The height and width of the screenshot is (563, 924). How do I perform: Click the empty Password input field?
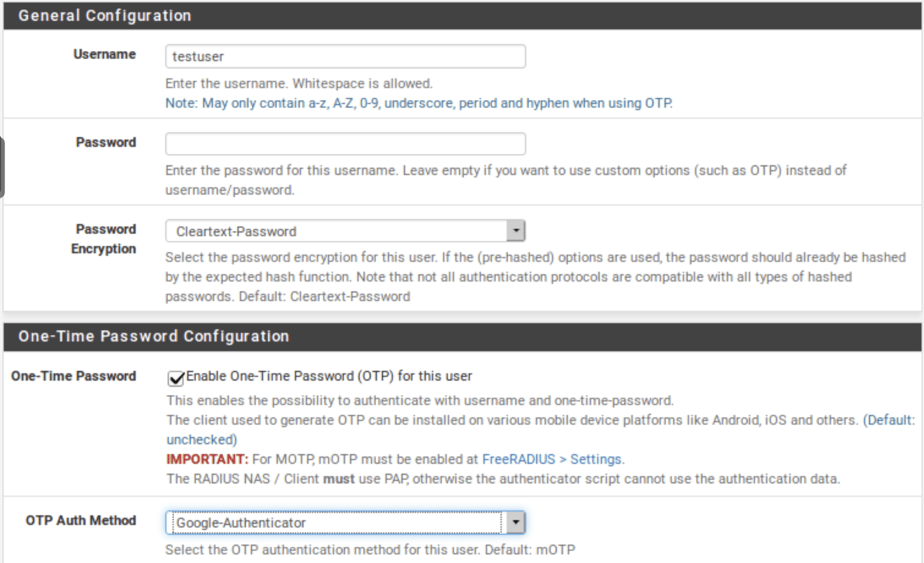coord(345,144)
